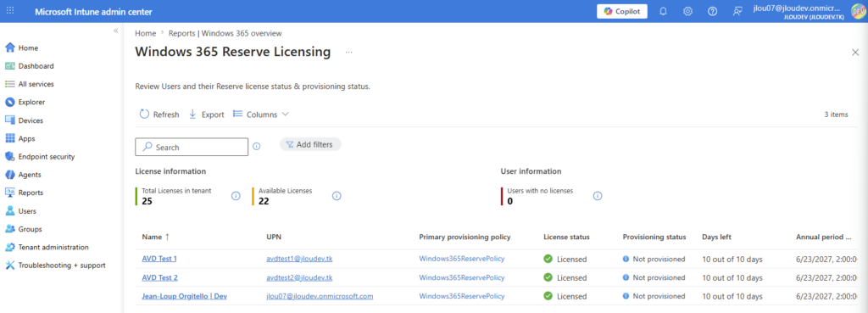868x313 pixels.
Task: Click the Available Licenses value 22
Action: [264, 201]
